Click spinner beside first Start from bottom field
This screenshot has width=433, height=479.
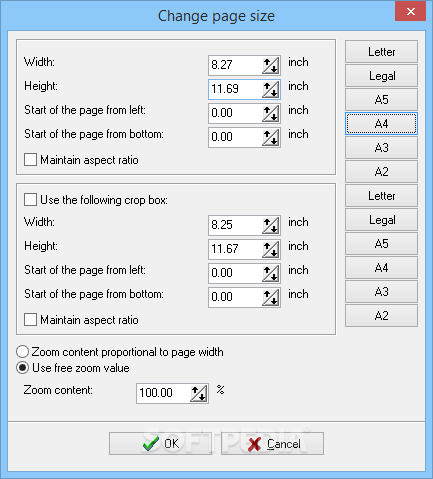(x=270, y=137)
